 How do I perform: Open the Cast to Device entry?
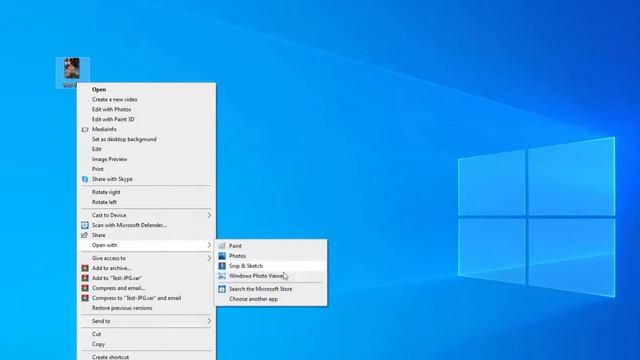click(x=146, y=215)
